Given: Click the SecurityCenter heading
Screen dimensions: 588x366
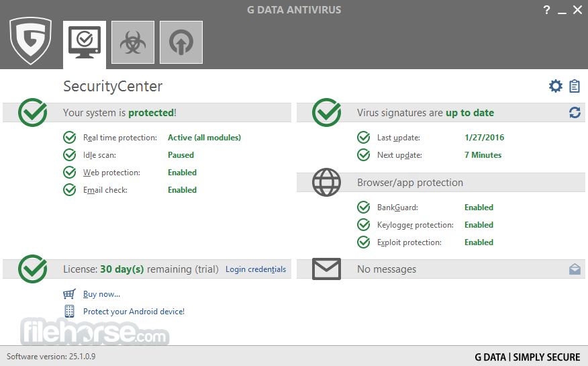Looking at the screenshot, I should (113, 86).
